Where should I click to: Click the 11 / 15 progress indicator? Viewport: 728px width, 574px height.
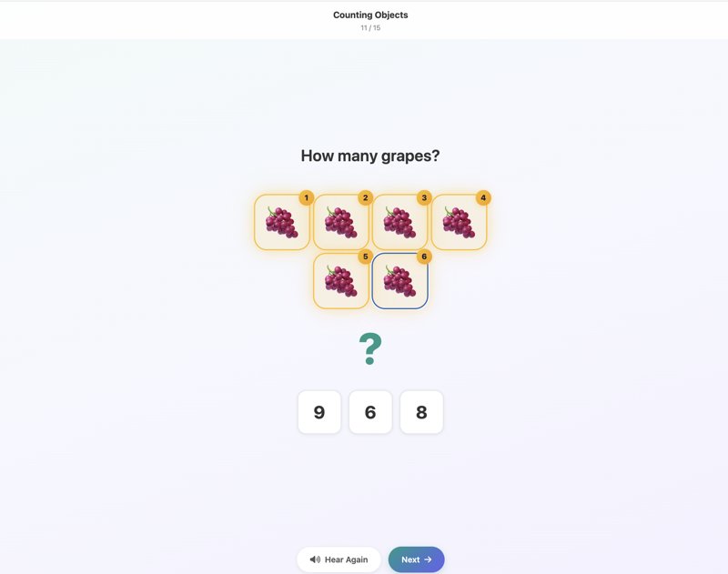pyautogui.click(x=370, y=28)
